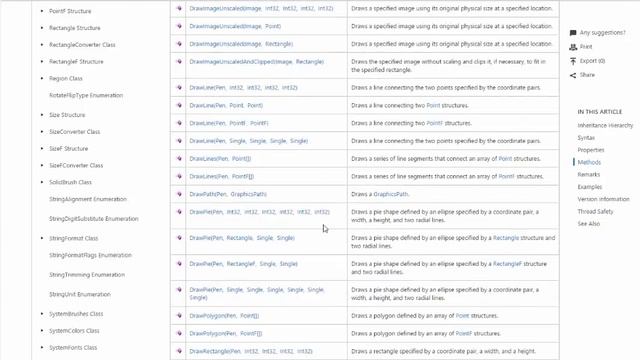
Task: Open StringTrimming Enumeration in tree
Action: pyautogui.click(x=87, y=275)
